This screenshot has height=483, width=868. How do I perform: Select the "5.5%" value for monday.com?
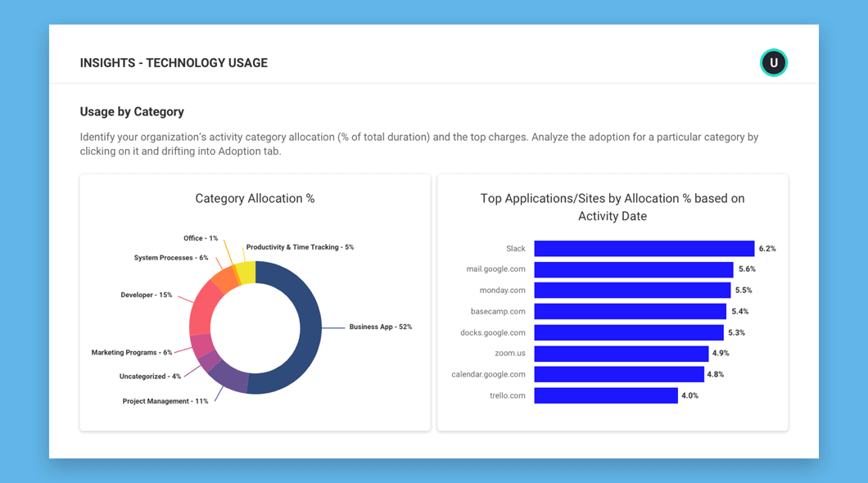[744, 290]
